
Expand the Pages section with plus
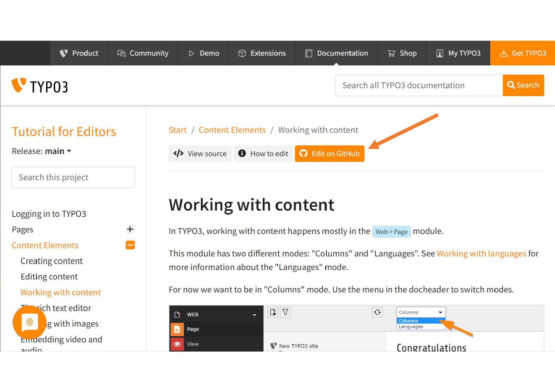[130, 229]
